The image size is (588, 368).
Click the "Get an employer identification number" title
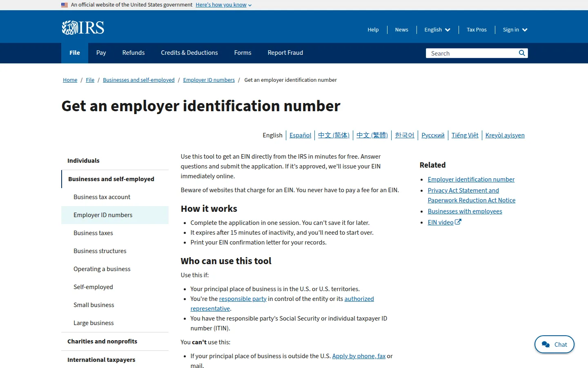(x=201, y=106)
